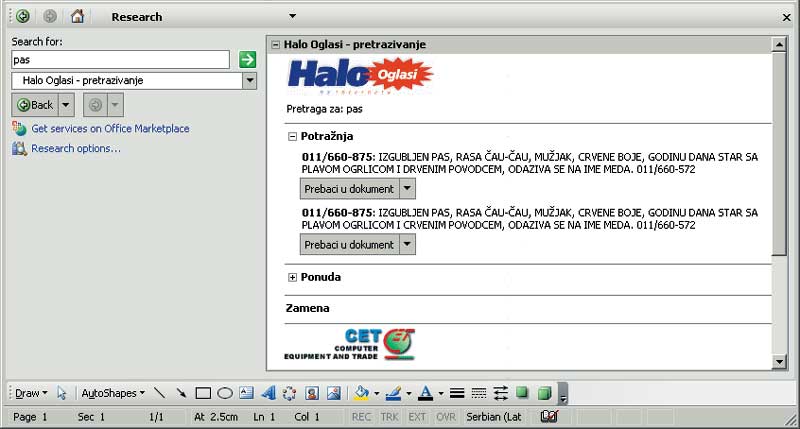Viewport: 800px width, 429px height.
Task: Toggle TRK track changes in status bar
Action: 389,417
